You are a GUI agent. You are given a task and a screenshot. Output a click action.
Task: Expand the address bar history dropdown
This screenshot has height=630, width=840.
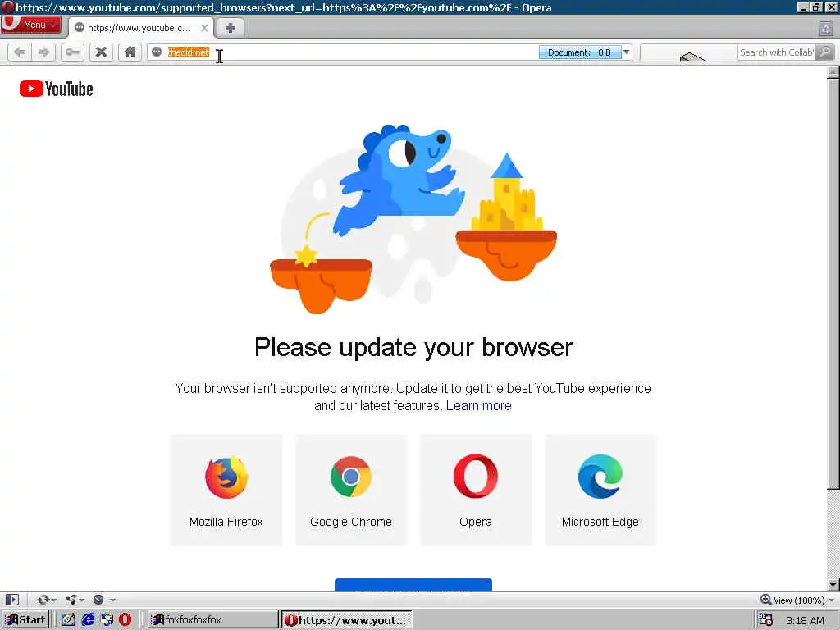tap(626, 52)
